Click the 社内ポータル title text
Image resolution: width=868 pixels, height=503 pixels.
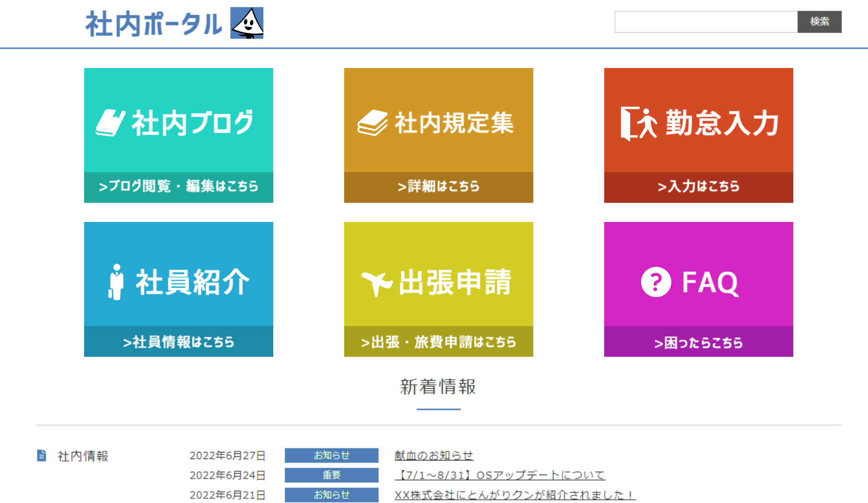(x=154, y=24)
